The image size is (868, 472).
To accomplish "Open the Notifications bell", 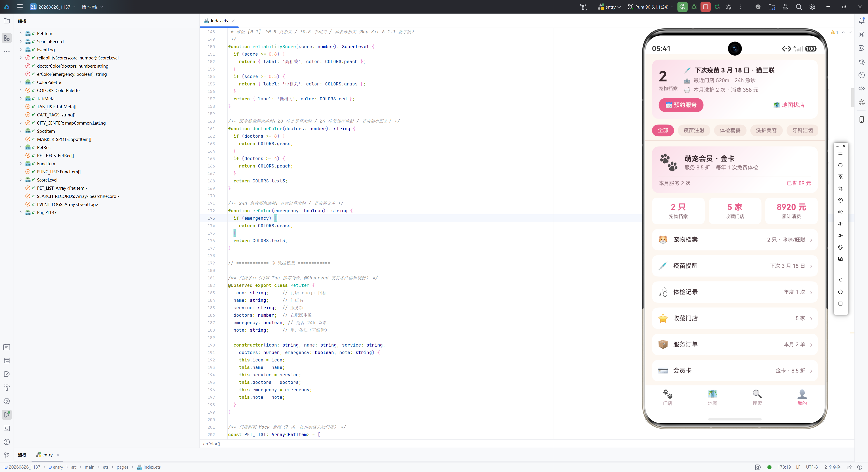I will (862, 21).
